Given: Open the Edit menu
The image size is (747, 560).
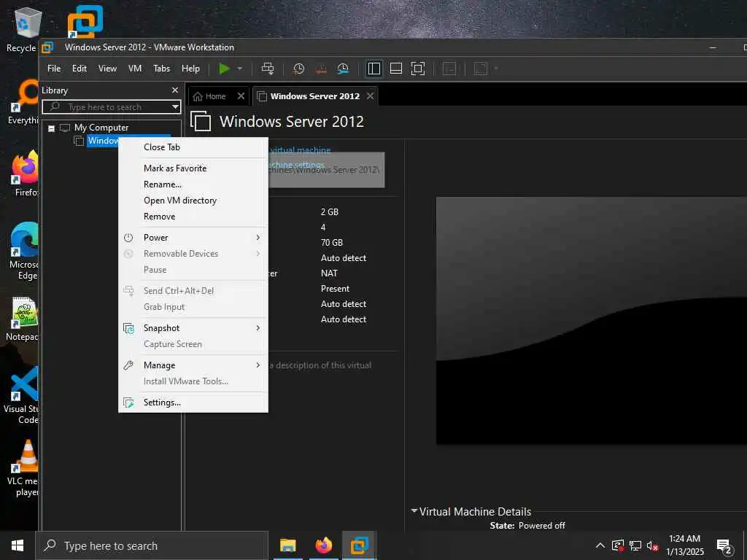Looking at the screenshot, I should 79,69.
